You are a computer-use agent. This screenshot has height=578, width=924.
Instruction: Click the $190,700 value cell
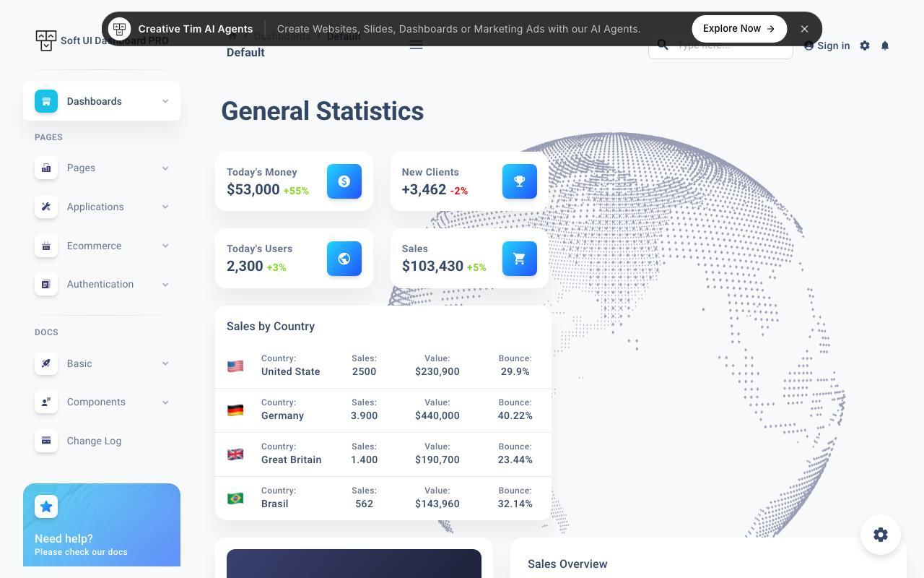click(x=437, y=460)
